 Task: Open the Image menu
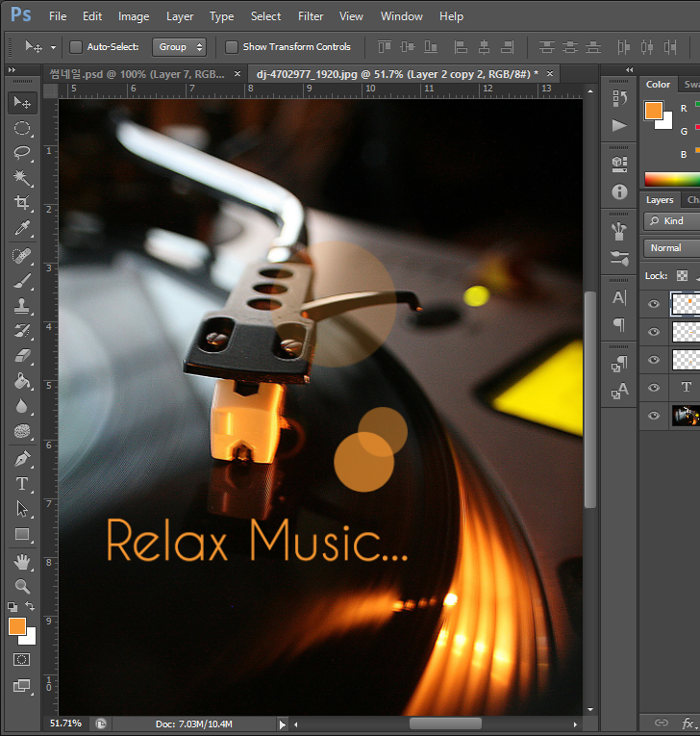click(x=134, y=16)
